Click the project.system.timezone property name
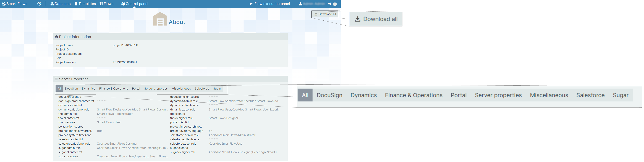644x162 pixels. pos(75,135)
